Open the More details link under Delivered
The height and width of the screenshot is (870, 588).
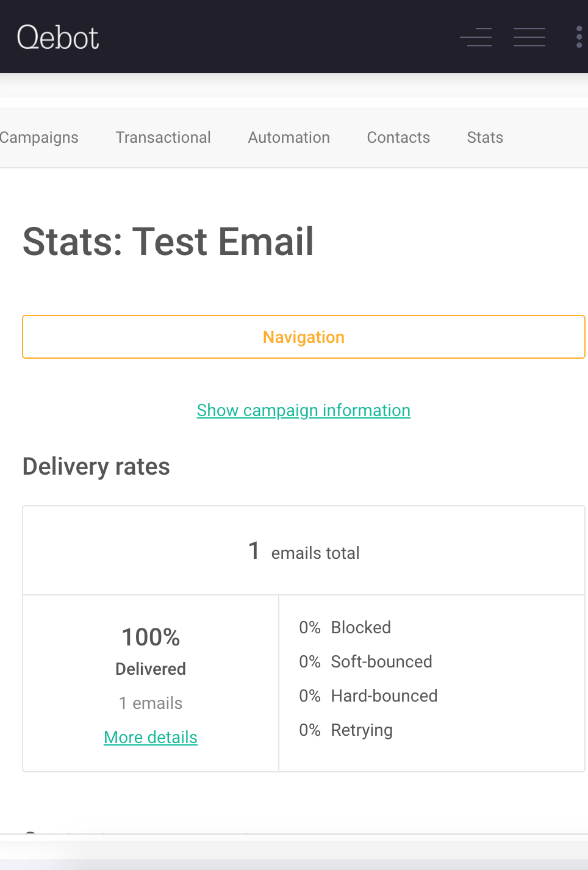click(x=151, y=738)
